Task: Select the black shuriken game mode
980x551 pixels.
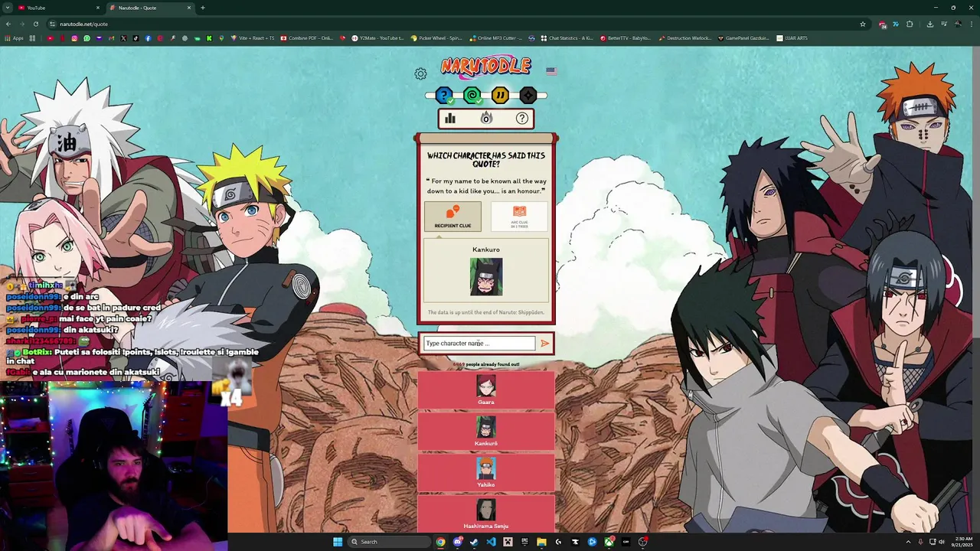Action: tap(528, 96)
